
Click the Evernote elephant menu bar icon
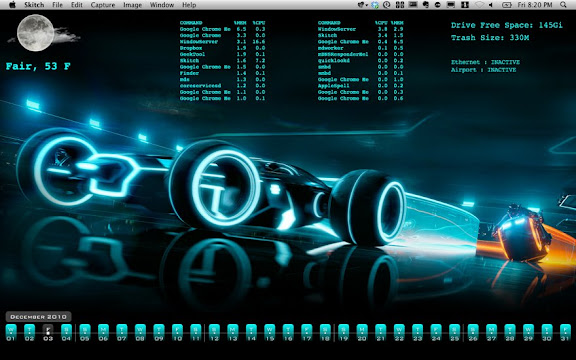[x=425, y=5]
